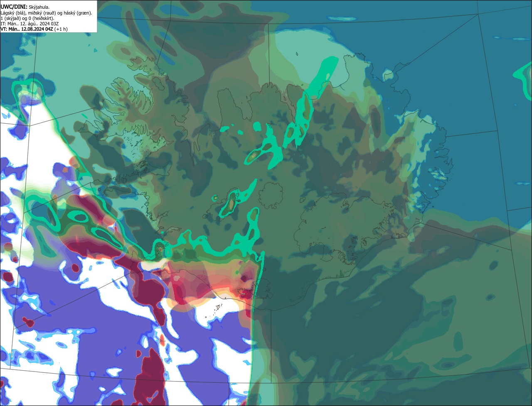Click the 'Lágský (blá), miðský (rauð) og háský (græn).' line

coord(47,13)
